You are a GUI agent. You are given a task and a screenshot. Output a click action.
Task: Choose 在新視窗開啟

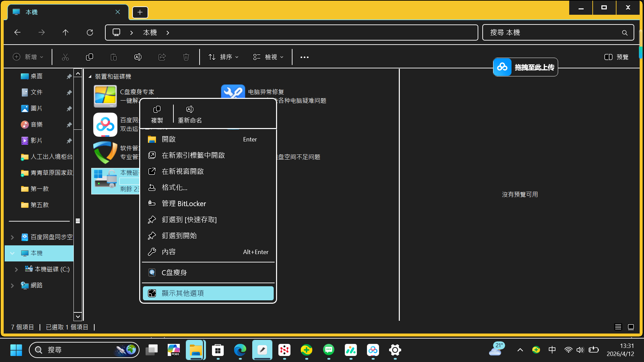pos(208,172)
